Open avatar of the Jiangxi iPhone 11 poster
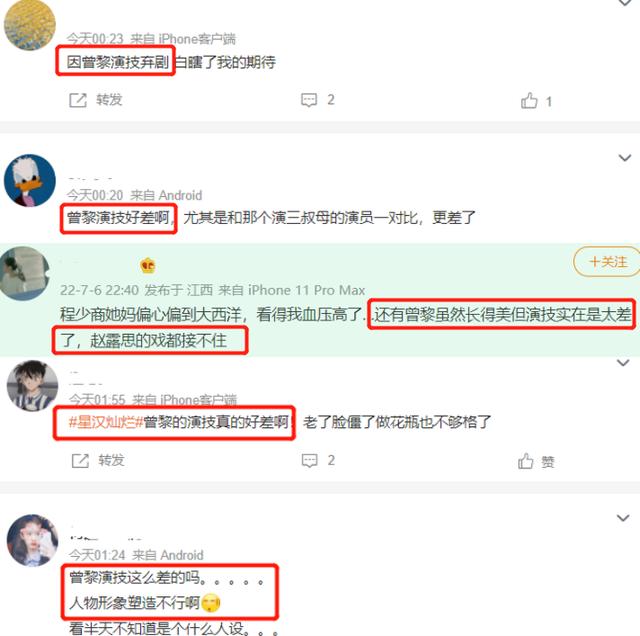The height and width of the screenshot is (636, 640). (x=24, y=273)
